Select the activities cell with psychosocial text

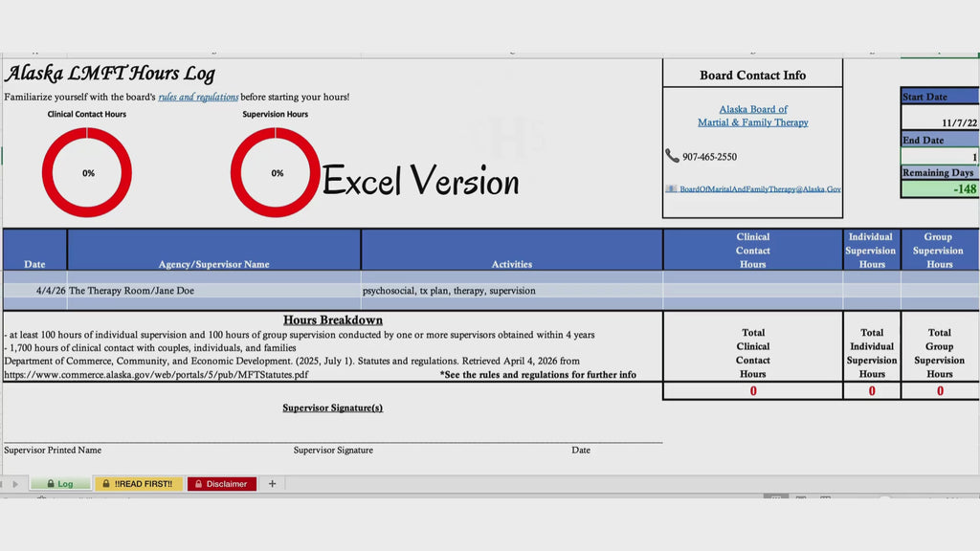tap(511, 290)
